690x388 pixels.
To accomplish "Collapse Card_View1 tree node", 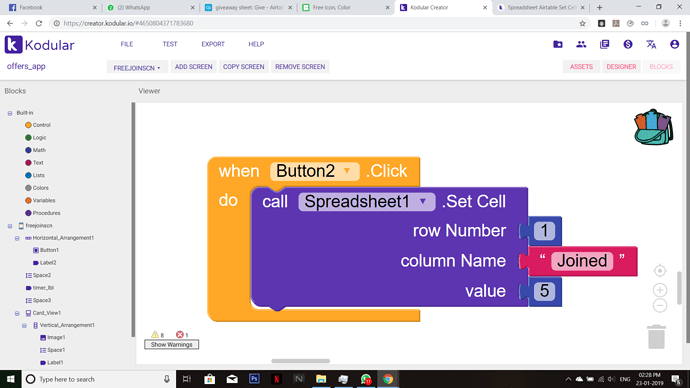I will click(x=17, y=314).
